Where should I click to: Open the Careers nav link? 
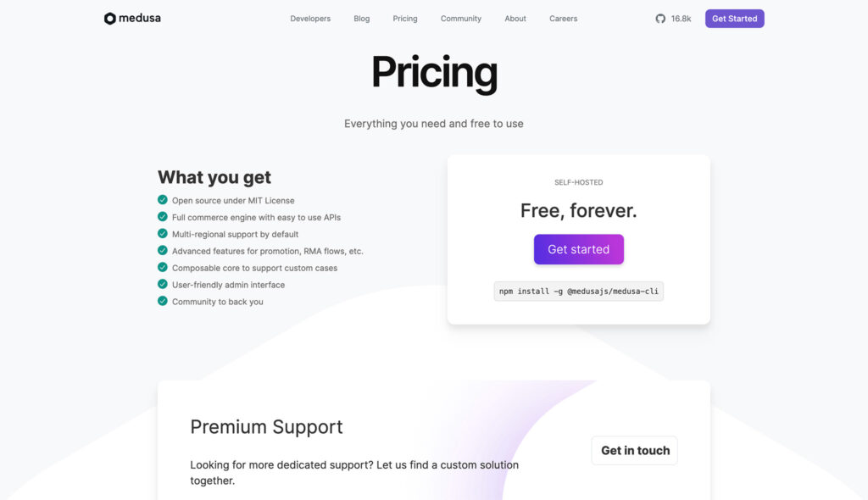tap(563, 19)
